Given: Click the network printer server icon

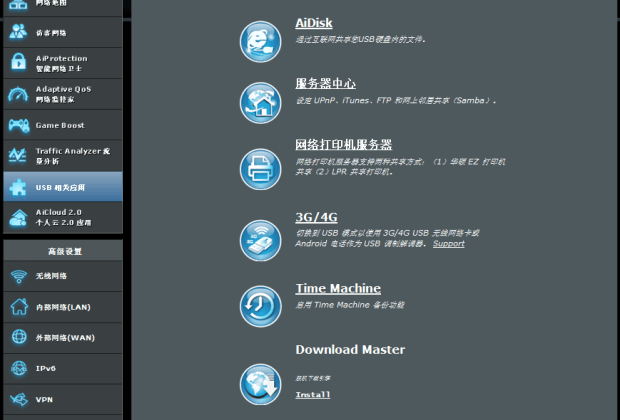Looking at the screenshot, I should pos(260,169).
